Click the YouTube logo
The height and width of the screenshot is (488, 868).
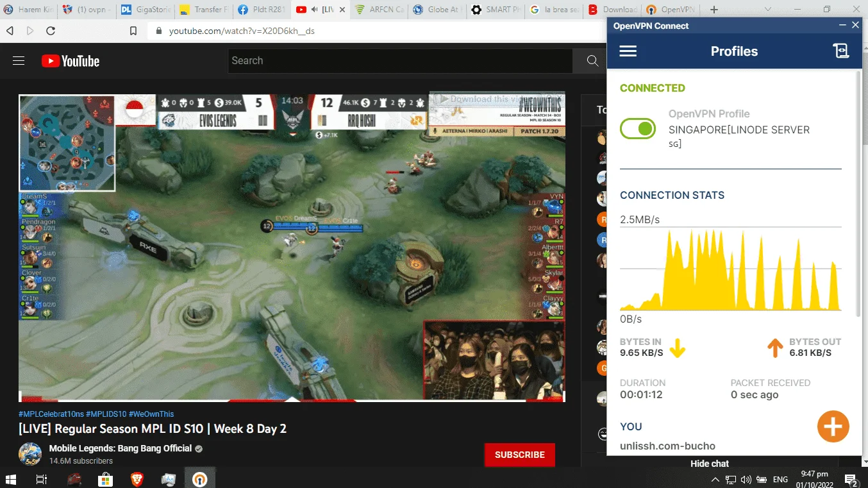[71, 61]
